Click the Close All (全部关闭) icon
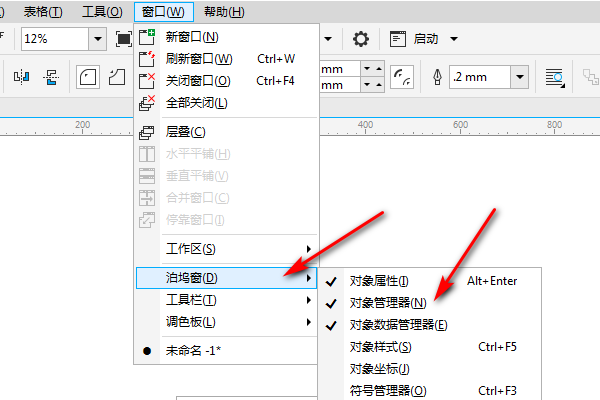 click(147, 103)
